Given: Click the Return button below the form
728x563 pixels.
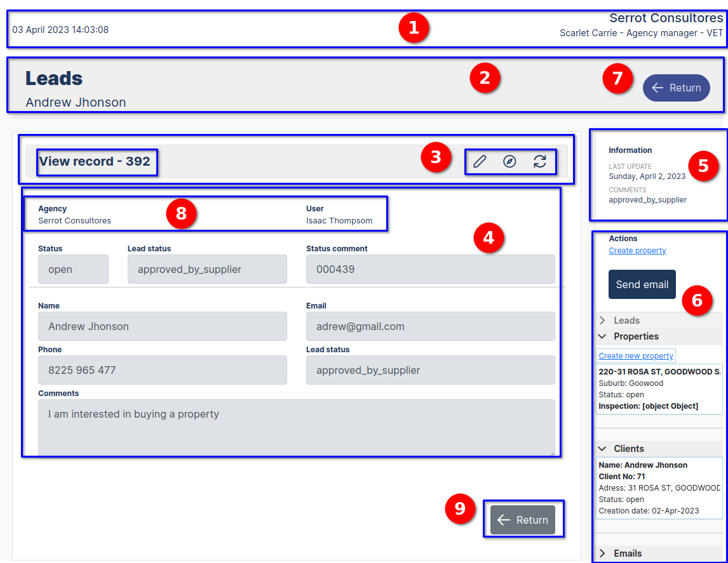Looking at the screenshot, I should pyautogui.click(x=523, y=519).
